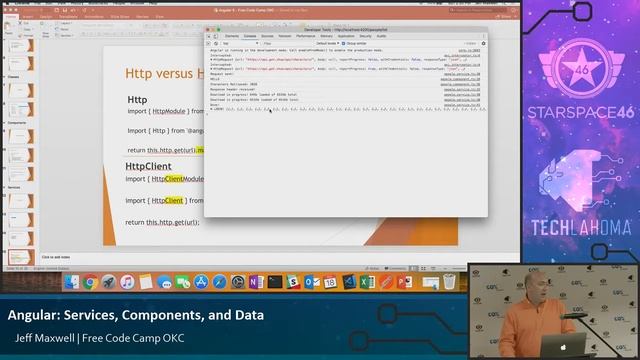Launch Excel from the Dock

pyautogui.click(x=367, y=282)
